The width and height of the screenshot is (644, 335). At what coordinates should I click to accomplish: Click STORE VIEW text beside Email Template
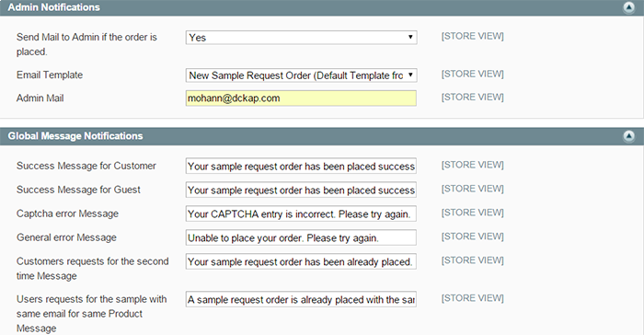[x=472, y=74]
